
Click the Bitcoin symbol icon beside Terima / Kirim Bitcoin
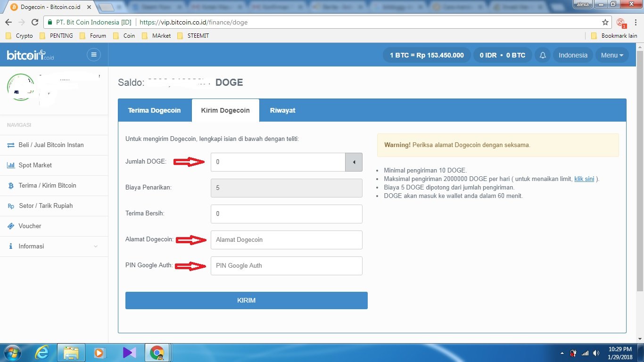pyautogui.click(x=11, y=186)
